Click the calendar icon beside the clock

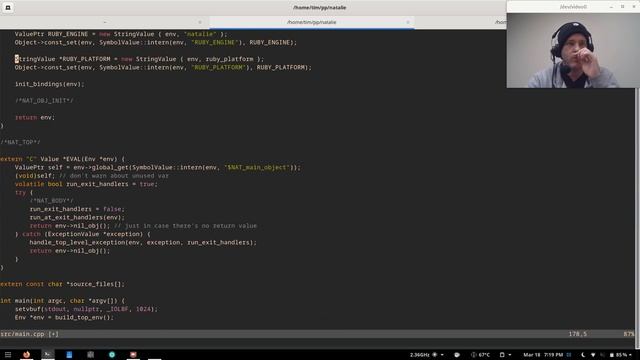pyautogui.click(x=569, y=355)
